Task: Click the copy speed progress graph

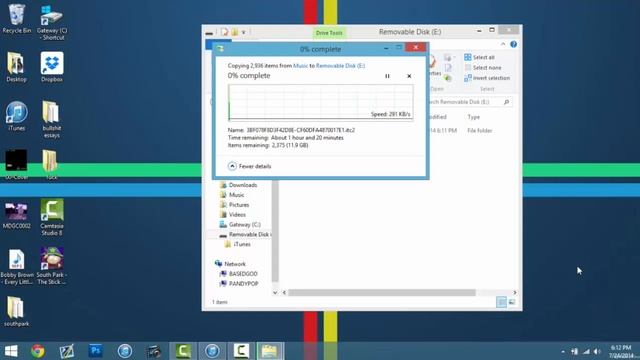Action: [x=320, y=102]
